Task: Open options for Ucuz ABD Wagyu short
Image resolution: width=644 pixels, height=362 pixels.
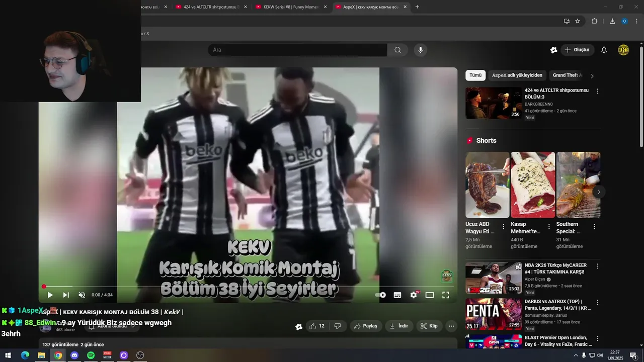Action: click(x=503, y=227)
